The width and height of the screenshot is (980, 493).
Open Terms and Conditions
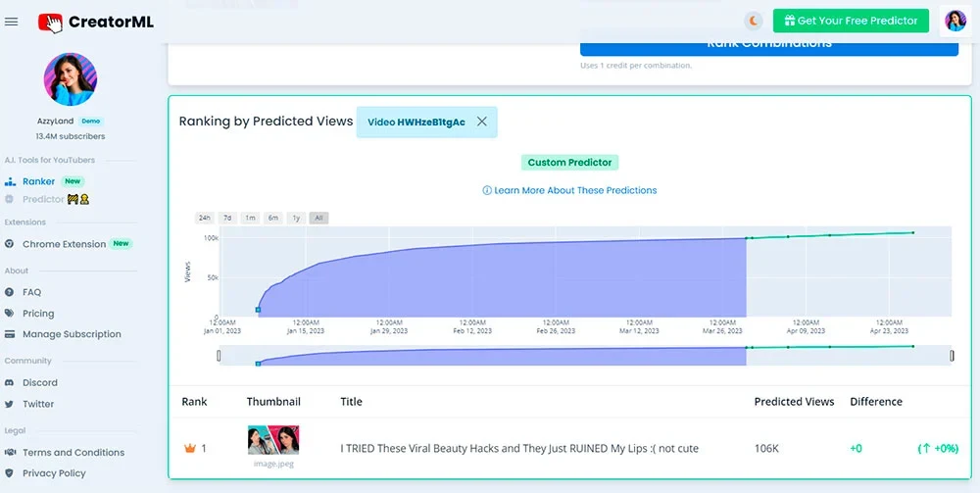tap(73, 453)
